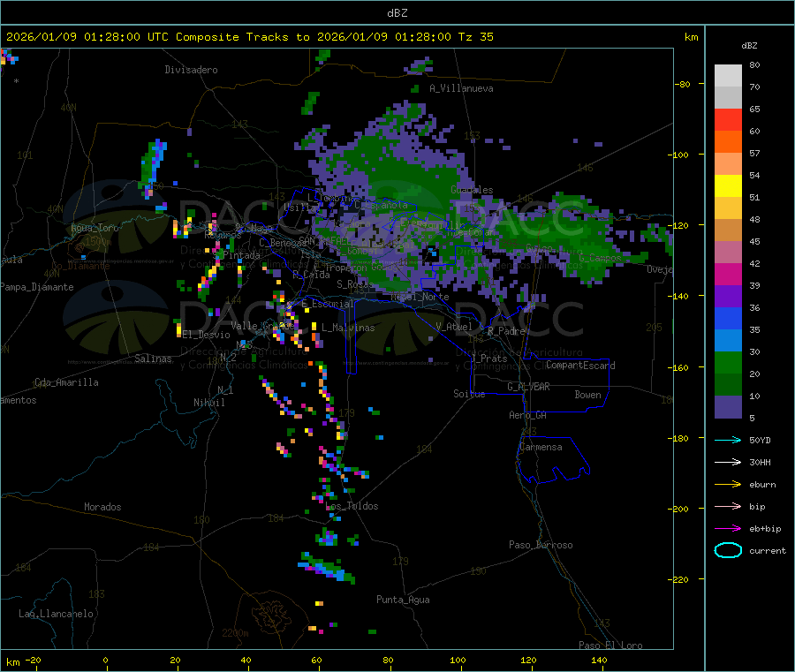Click the Morados place label
This screenshot has width=795, height=672.
(x=102, y=507)
